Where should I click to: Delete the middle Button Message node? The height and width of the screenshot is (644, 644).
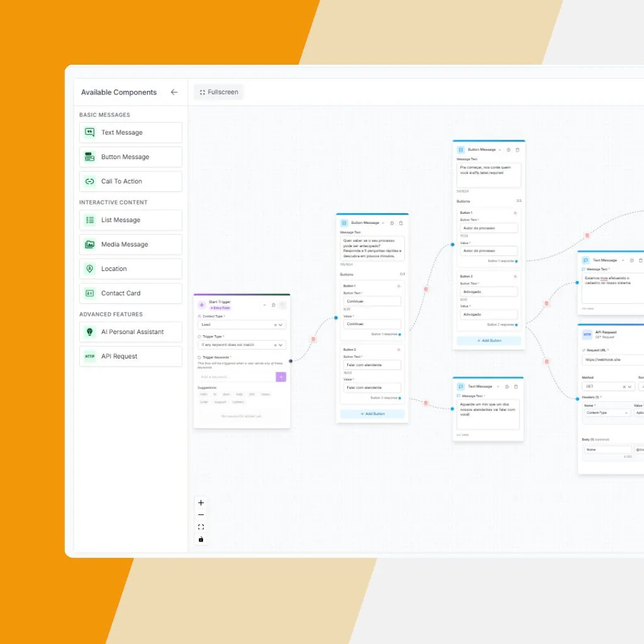401,223
